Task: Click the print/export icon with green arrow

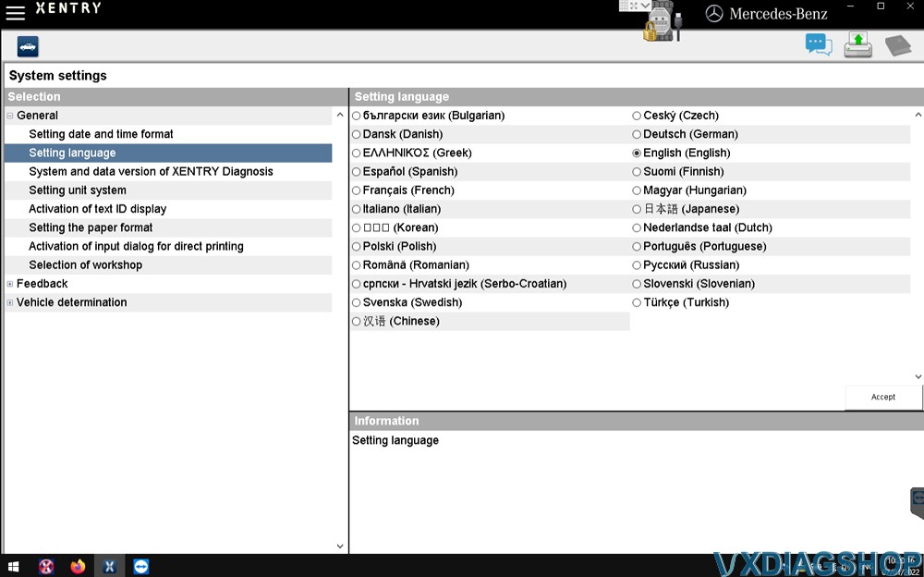Action: point(858,44)
